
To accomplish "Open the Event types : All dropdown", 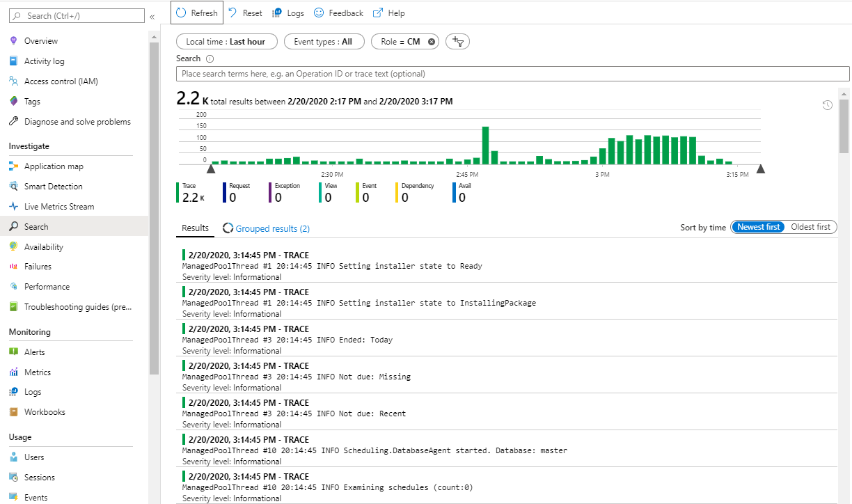I will [324, 41].
